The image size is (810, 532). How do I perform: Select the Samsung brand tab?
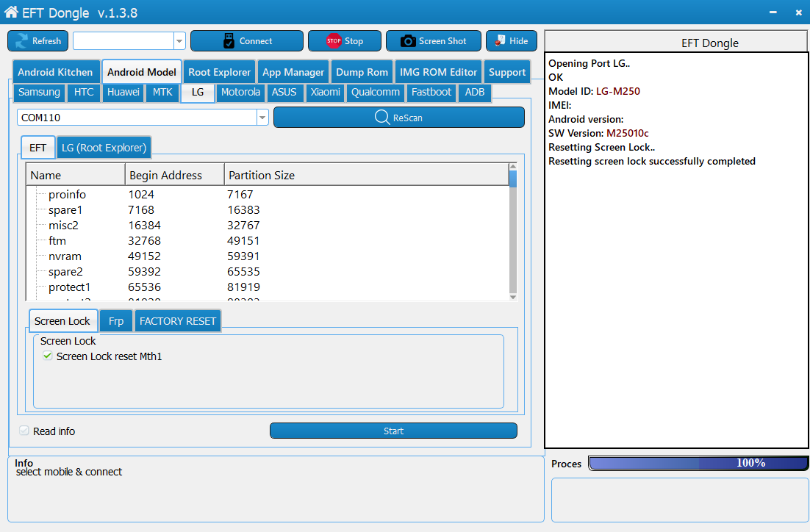coord(39,92)
